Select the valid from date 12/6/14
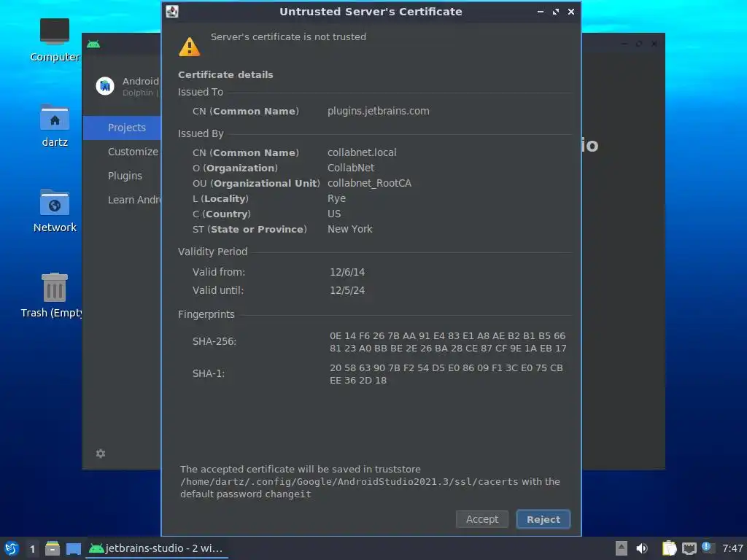747x560 pixels. tap(347, 272)
